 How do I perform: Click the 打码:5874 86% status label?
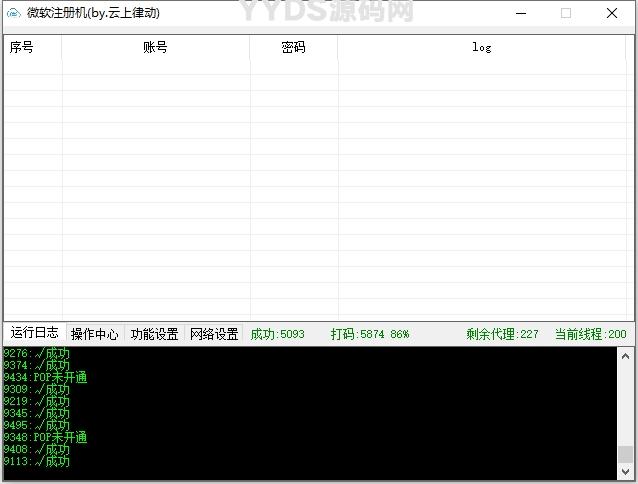click(370, 334)
